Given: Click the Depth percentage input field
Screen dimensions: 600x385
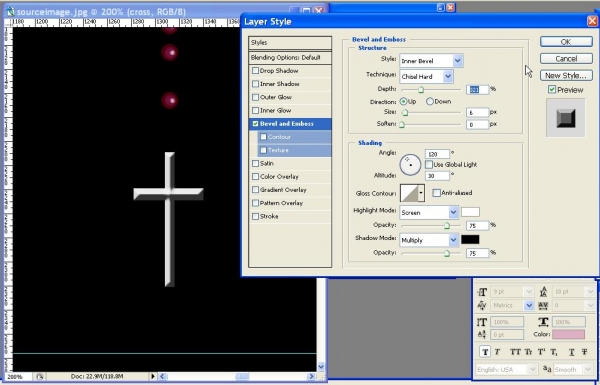Looking at the screenshot, I should [x=478, y=90].
